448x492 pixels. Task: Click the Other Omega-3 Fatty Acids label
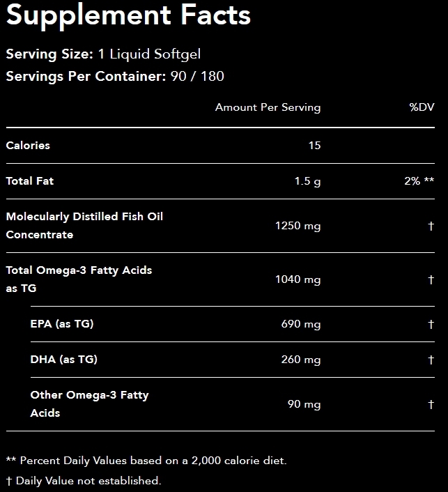(x=89, y=403)
